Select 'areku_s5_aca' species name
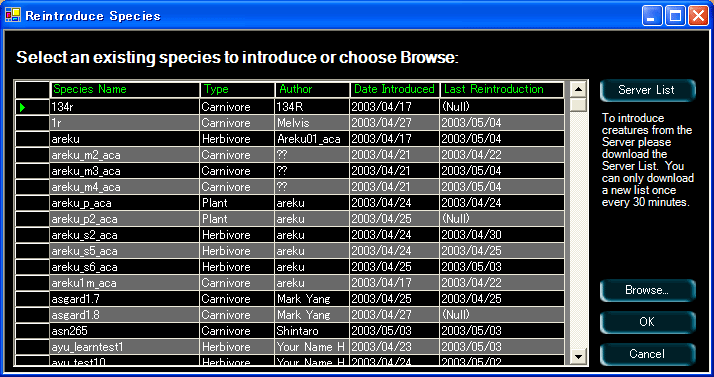714x377 pixels. point(125,251)
